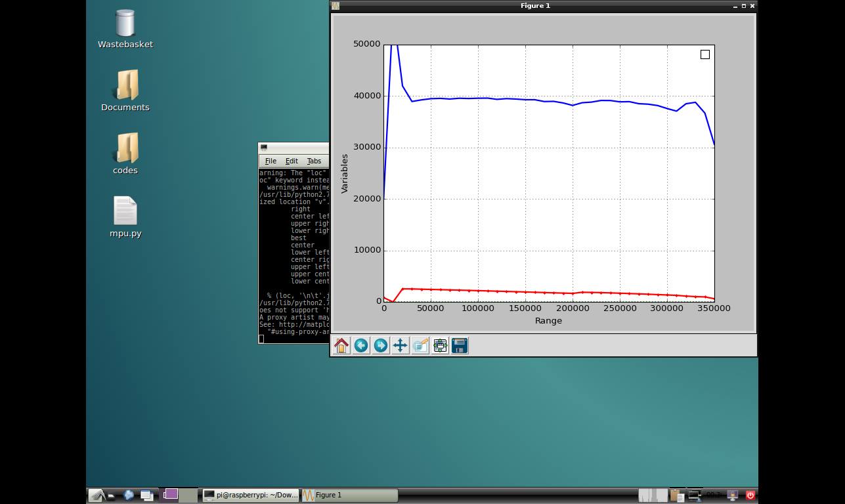Image resolution: width=845 pixels, height=504 pixels.
Task: Click the Variables y-axis label
Action: point(344,173)
